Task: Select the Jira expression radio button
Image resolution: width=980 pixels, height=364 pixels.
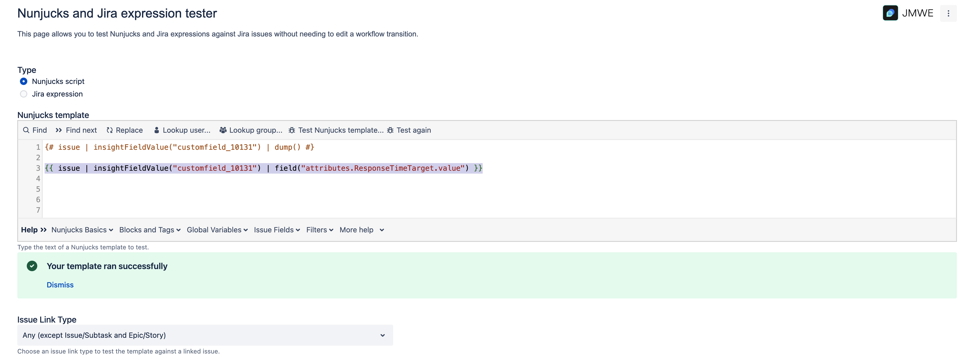Action: click(x=24, y=94)
